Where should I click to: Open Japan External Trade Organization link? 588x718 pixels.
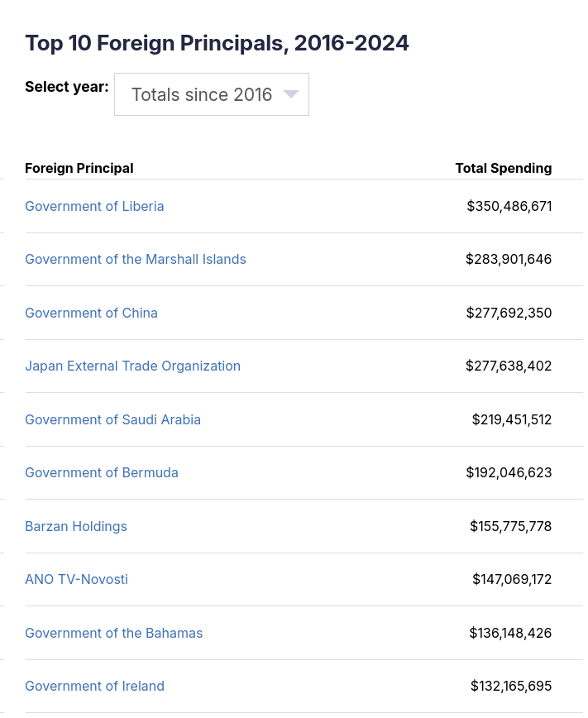(133, 366)
